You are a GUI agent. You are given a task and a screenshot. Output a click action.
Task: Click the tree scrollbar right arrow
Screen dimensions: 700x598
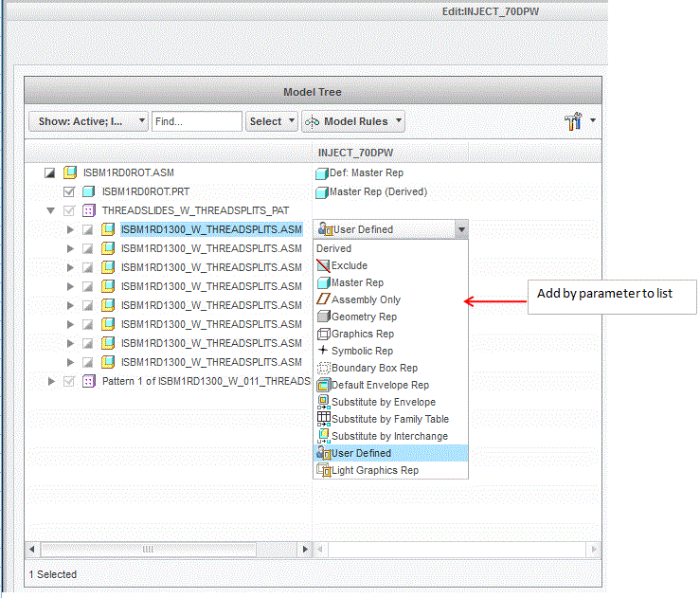[305, 550]
